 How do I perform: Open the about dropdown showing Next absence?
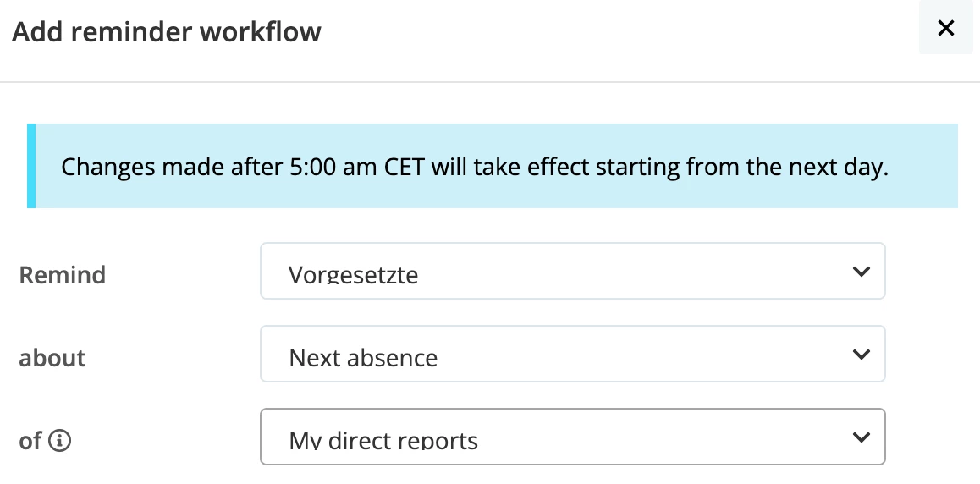[x=572, y=354]
